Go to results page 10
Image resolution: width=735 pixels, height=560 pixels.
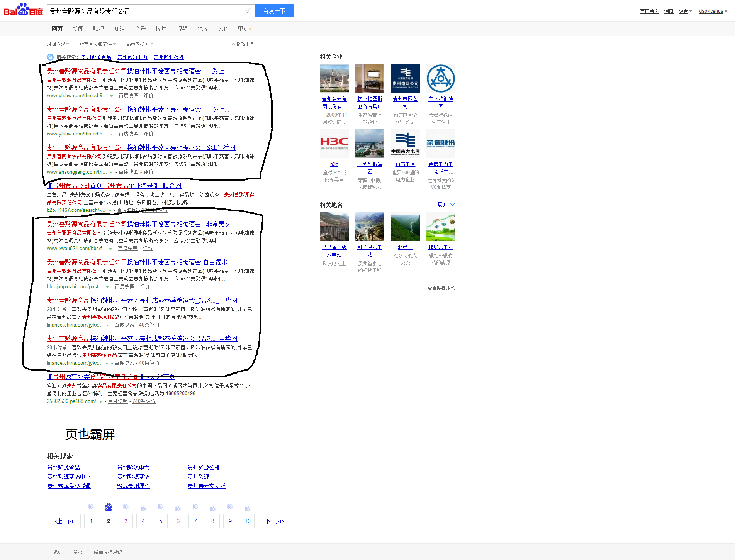click(x=248, y=521)
